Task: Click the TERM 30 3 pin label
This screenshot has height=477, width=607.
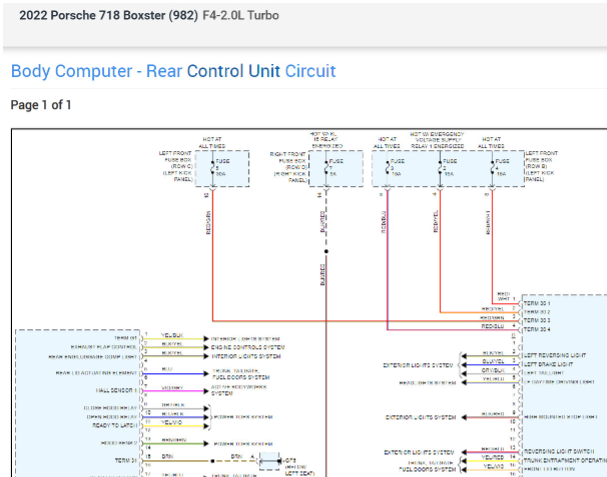Action: click(537, 321)
